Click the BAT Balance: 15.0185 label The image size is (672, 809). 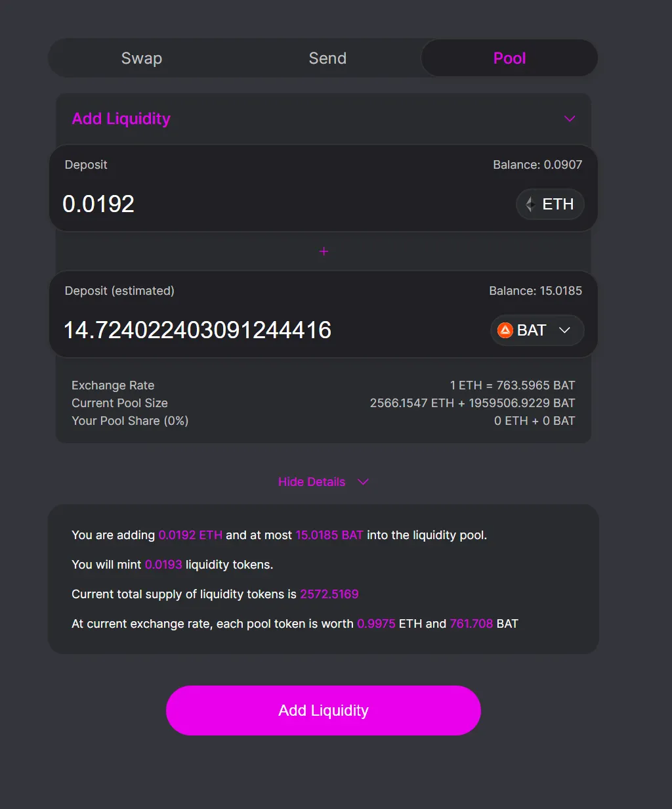pyautogui.click(x=535, y=291)
